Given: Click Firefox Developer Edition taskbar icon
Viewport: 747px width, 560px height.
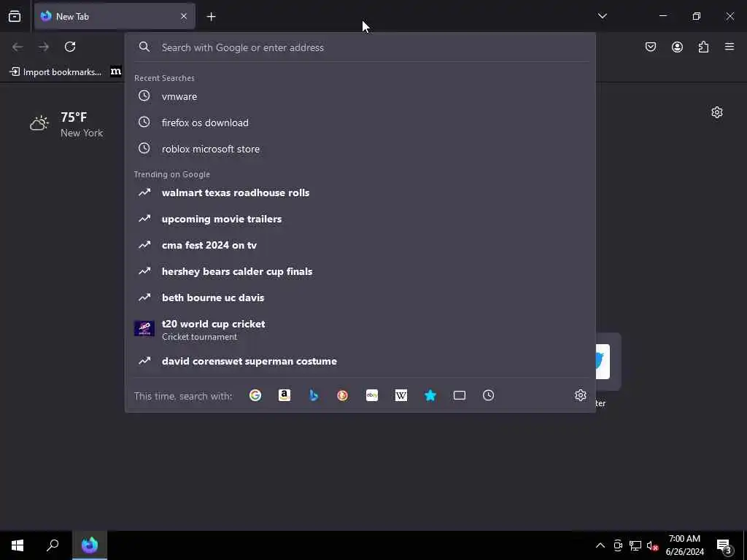Looking at the screenshot, I should coord(90,545).
